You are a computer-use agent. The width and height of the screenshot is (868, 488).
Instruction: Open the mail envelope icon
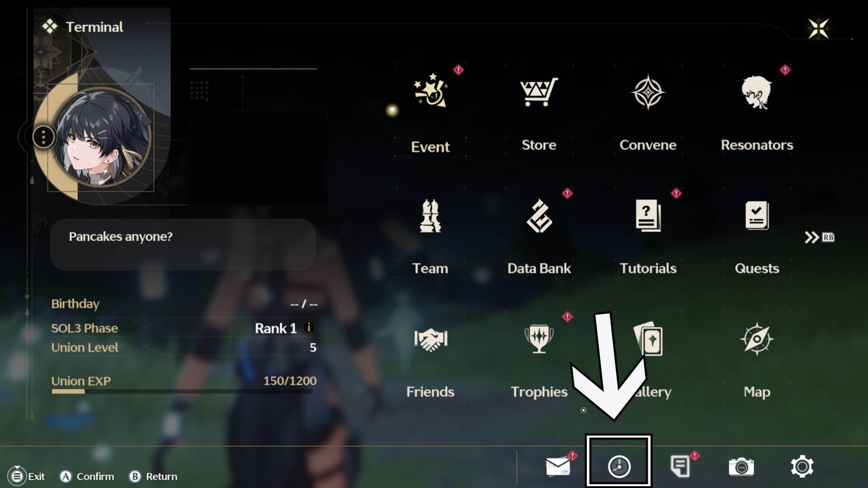tap(558, 466)
